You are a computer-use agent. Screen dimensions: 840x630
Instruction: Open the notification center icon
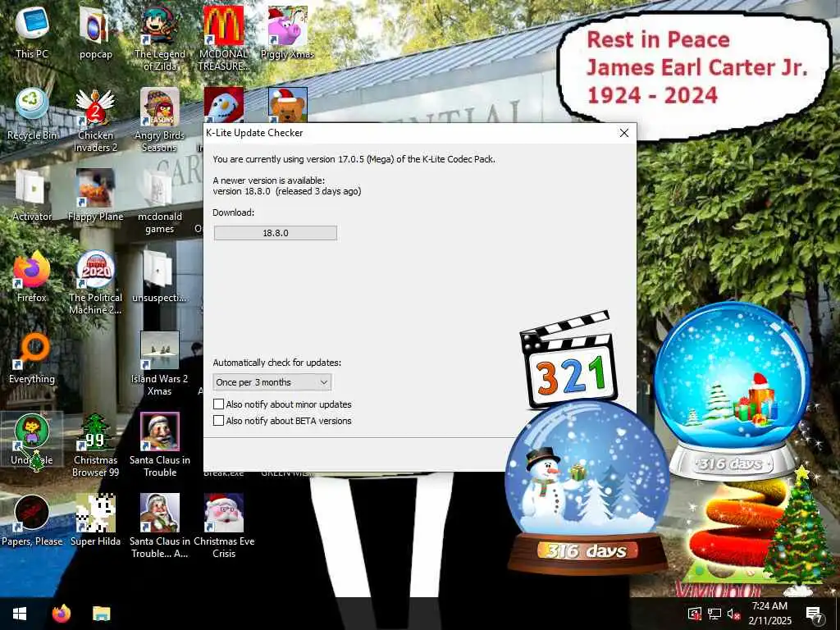click(x=814, y=614)
